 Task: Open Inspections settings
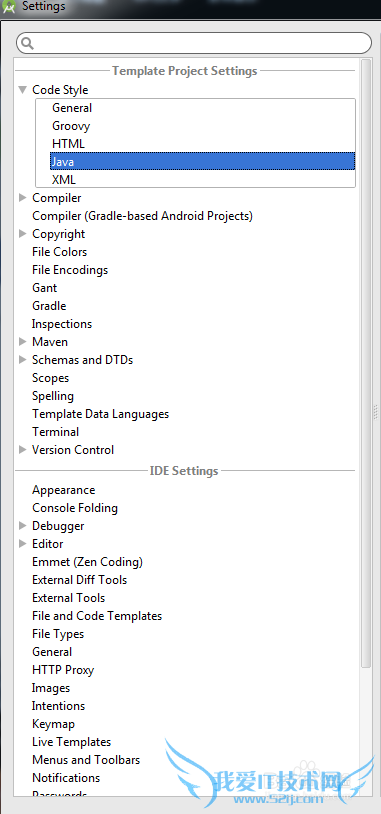coord(62,324)
